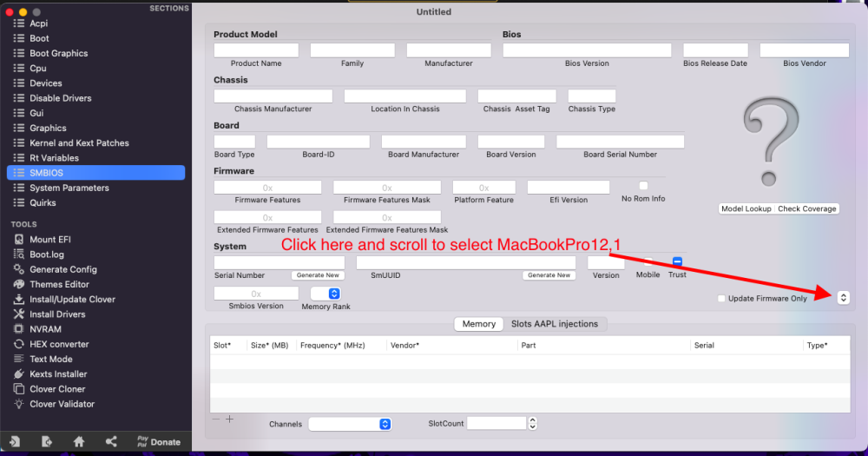Click the Model Lookup button

click(x=746, y=208)
